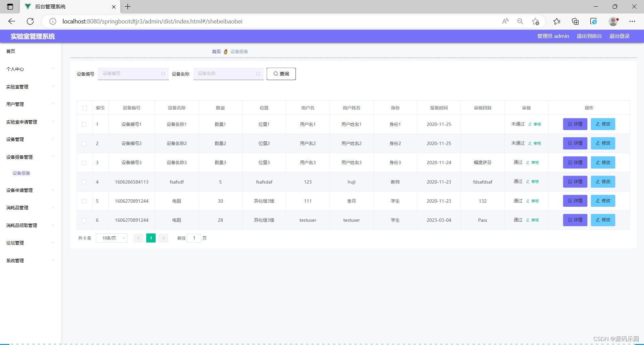Open 审核 for row 3 设备编号3

coord(535,162)
